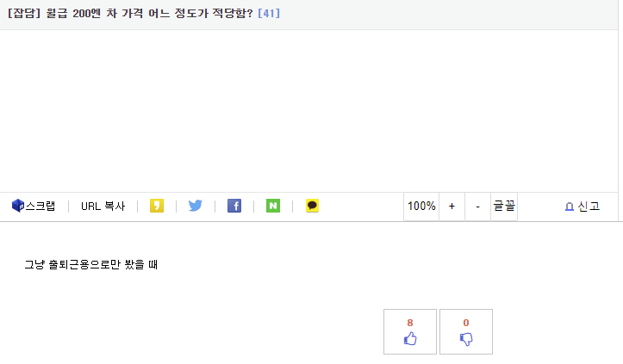Increase text size with plus button
Screen dimensions: 623x364
[452, 206]
